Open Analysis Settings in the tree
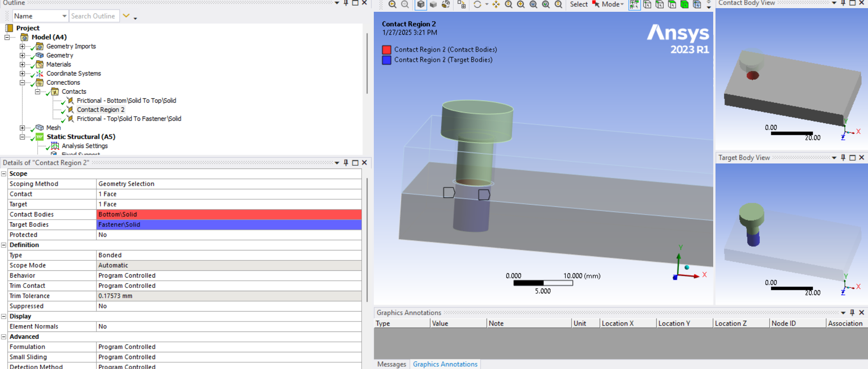Image resolution: width=868 pixels, height=369 pixels. pos(85,146)
